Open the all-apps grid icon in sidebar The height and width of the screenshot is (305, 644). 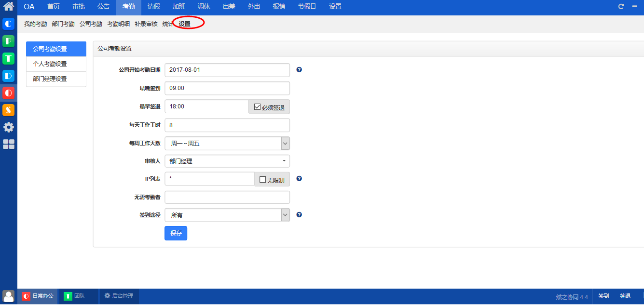tap(9, 144)
